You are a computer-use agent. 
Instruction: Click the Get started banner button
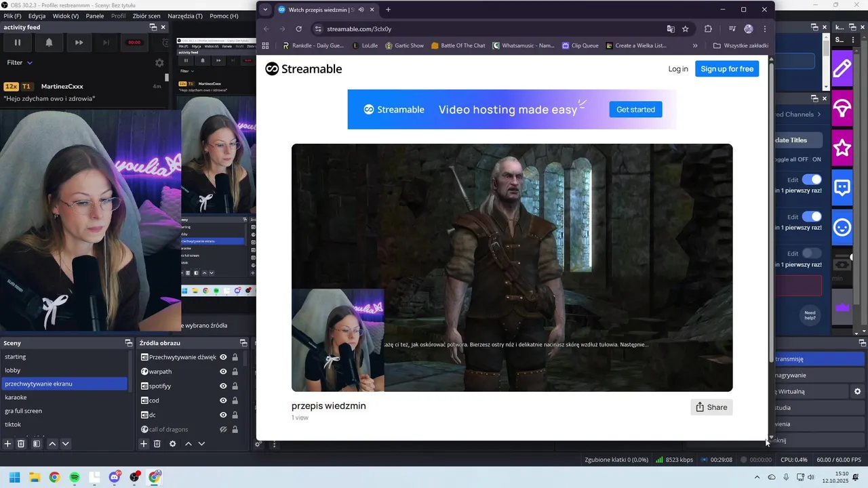[635, 109]
